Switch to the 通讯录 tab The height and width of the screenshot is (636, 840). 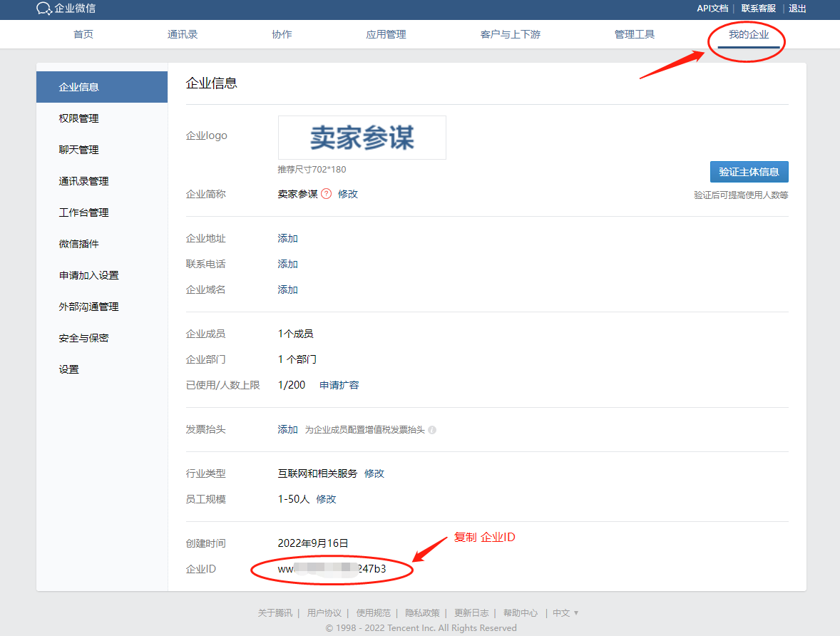point(182,34)
